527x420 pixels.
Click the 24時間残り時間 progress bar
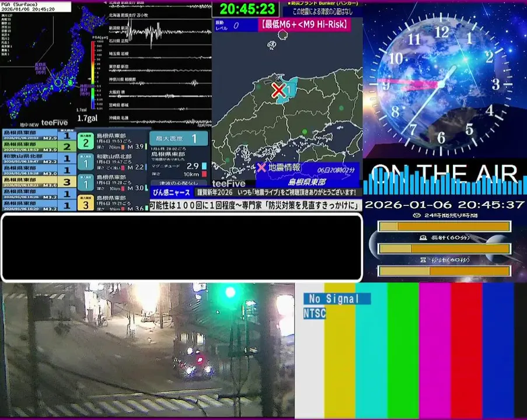[x=445, y=226]
